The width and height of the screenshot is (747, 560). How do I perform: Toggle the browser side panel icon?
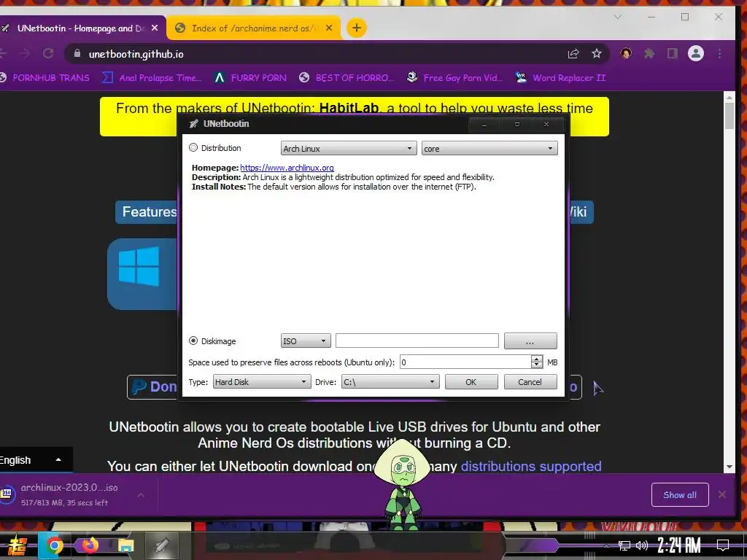[672, 53]
